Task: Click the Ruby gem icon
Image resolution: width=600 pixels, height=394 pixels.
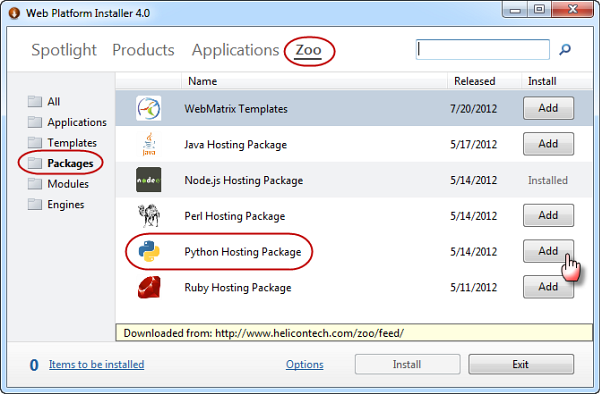Action: 149,287
